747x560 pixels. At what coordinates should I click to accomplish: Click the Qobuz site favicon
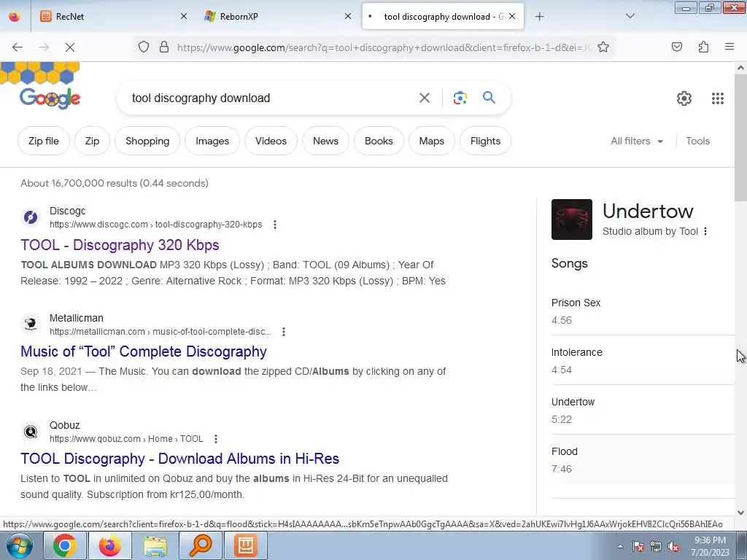[x=31, y=432]
